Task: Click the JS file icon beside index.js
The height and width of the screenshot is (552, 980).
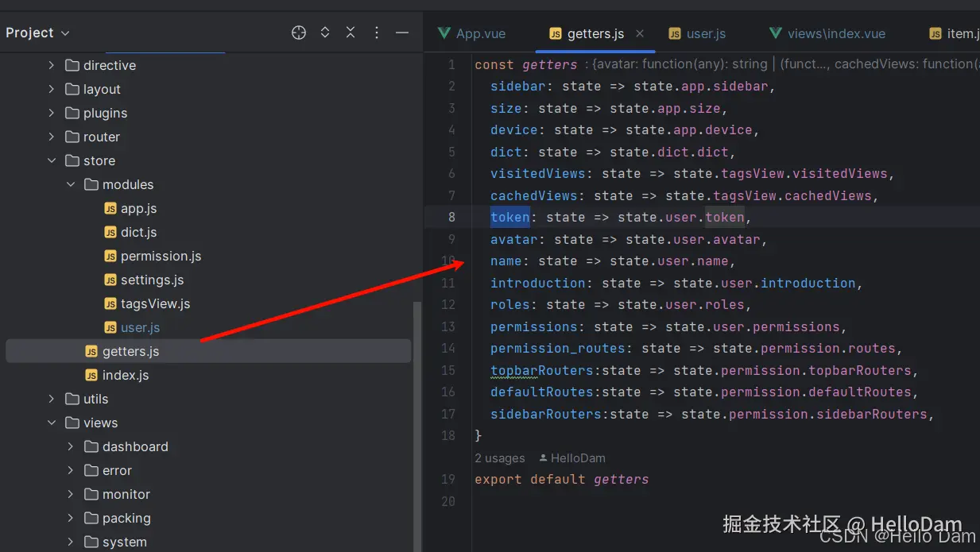Action: (91, 375)
